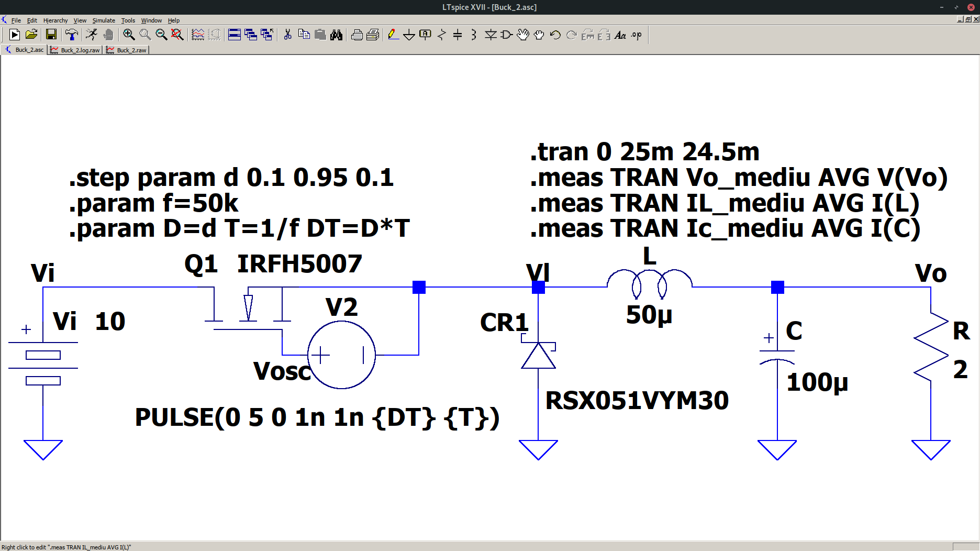
Task: Click the RSX051VYM30 diode model label
Action: [x=637, y=401]
